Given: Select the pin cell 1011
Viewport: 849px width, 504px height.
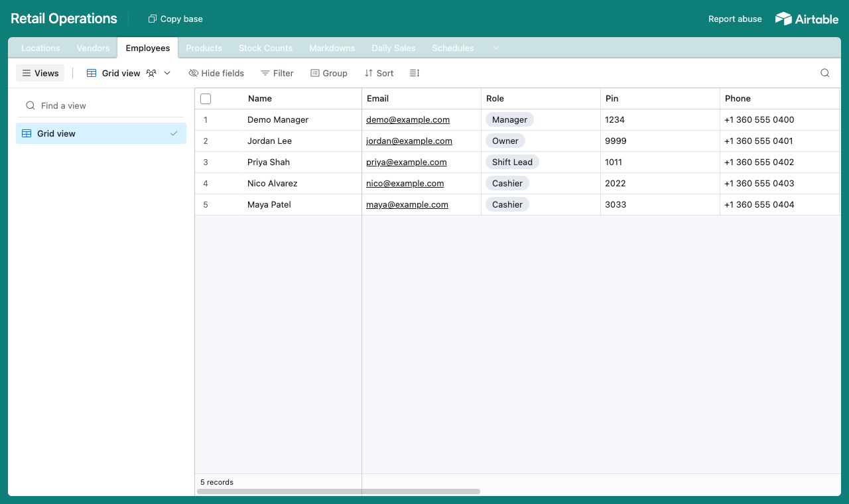Looking at the screenshot, I should (661, 162).
